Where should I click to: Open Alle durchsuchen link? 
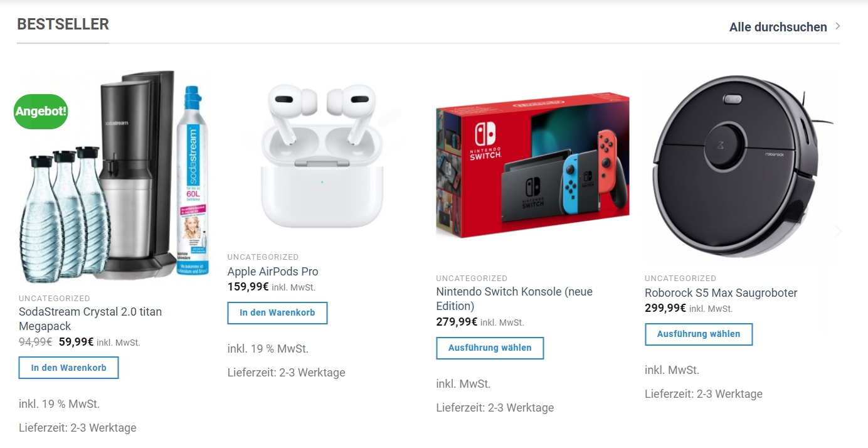pos(778,27)
